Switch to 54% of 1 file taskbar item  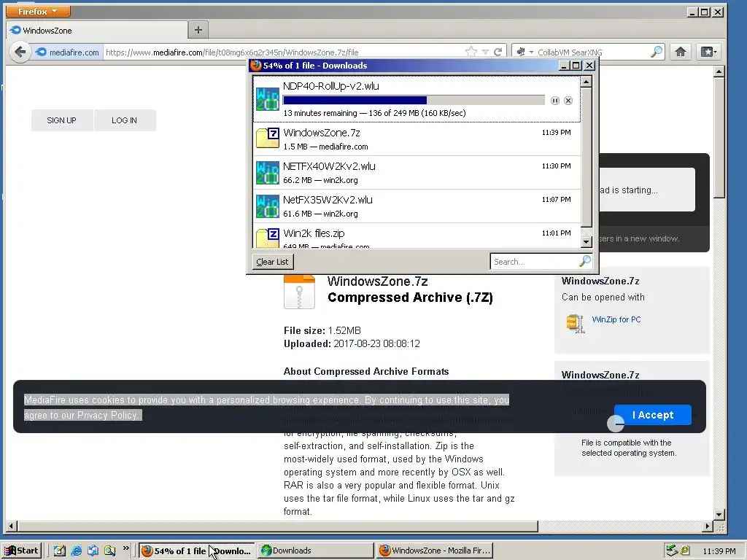tap(197, 551)
